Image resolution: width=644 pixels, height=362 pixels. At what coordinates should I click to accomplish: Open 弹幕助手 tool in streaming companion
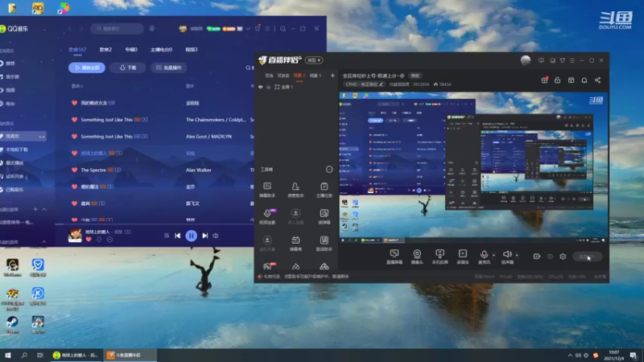(267, 190)
